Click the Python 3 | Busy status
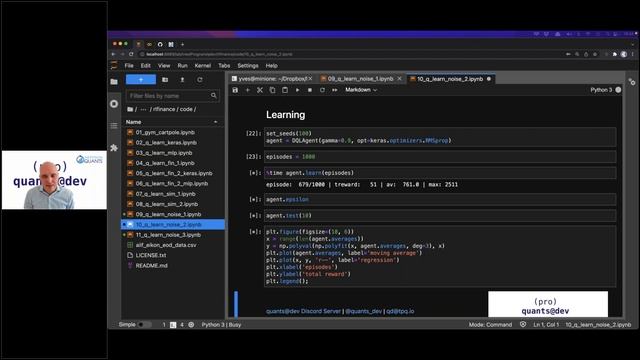 (x=221, y=325)
